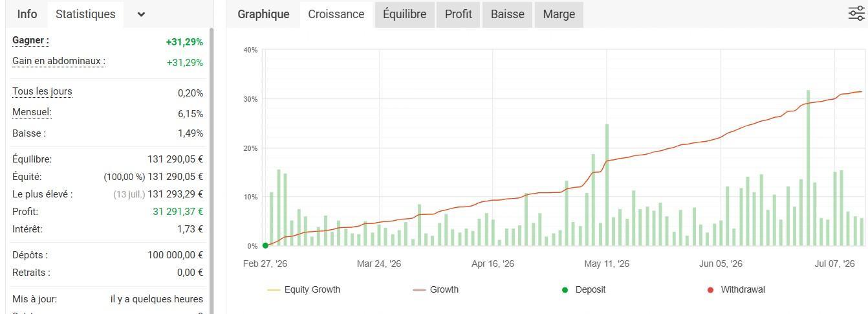Click the Mensuel label
Viewport: 868px width, 314px height.
click(x=32, y=112)
